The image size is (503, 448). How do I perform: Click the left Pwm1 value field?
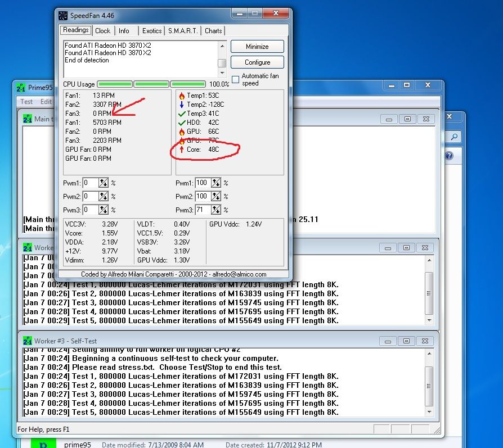90,183
